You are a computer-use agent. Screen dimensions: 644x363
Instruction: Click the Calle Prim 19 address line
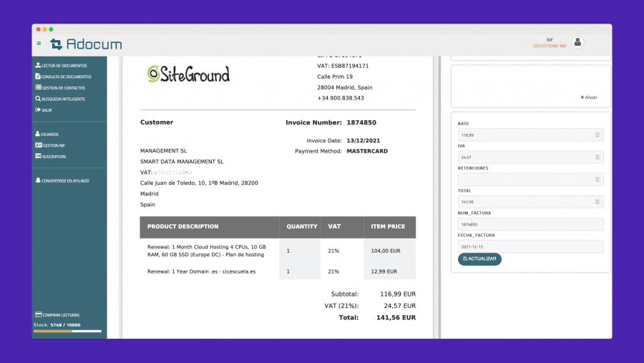click(x=335, y=77)
